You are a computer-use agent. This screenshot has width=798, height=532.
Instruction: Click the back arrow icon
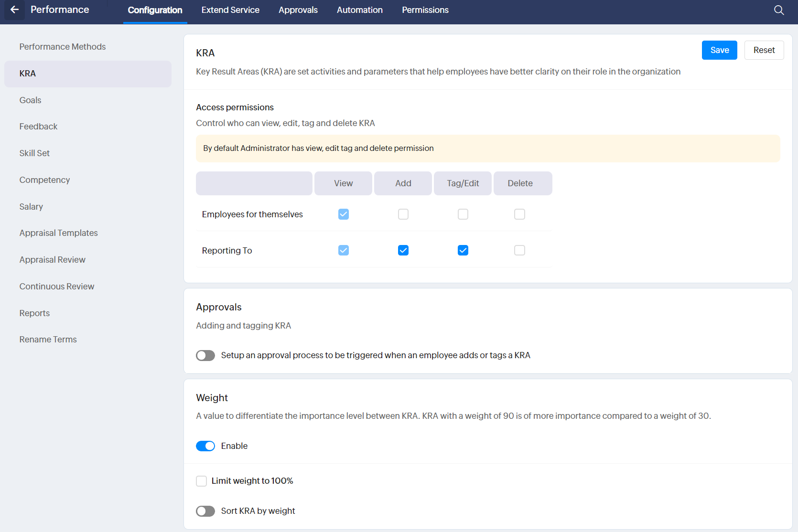pos(14,10)
